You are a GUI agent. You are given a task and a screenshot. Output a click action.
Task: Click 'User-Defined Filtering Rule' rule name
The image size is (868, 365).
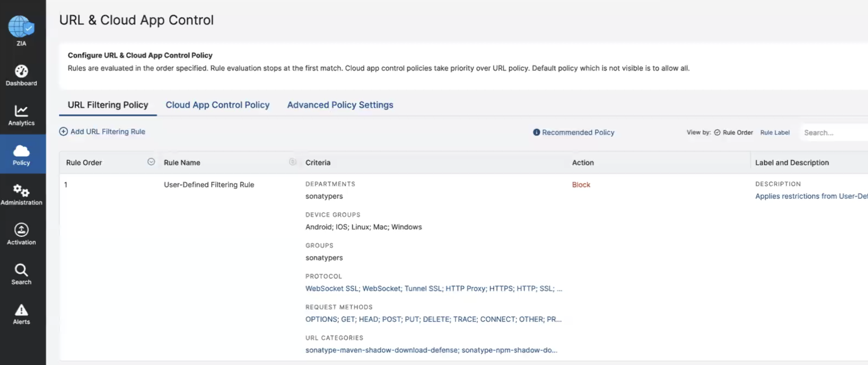(209, 185)
